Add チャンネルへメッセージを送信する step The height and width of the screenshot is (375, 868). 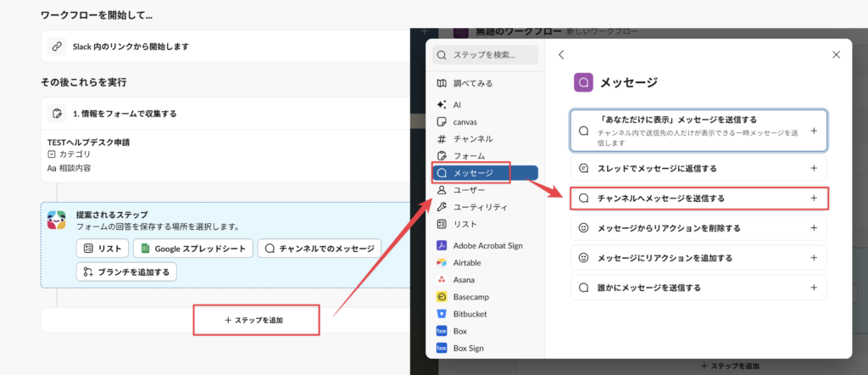(813, 198)
